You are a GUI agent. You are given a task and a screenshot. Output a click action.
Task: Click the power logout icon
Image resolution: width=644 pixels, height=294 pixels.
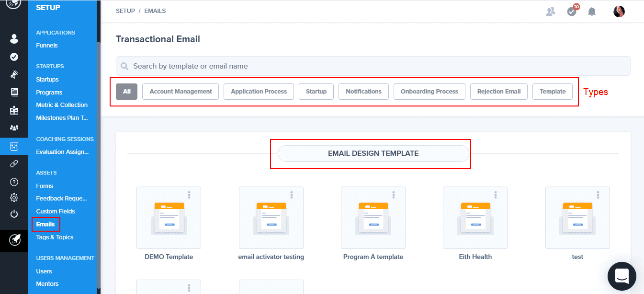(x=14, y=213)
